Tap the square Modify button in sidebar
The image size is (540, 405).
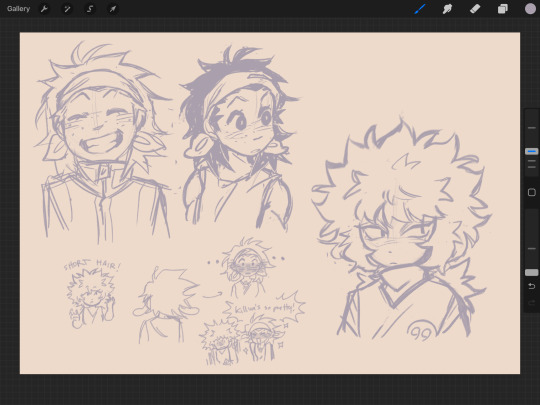click(531, 192)
